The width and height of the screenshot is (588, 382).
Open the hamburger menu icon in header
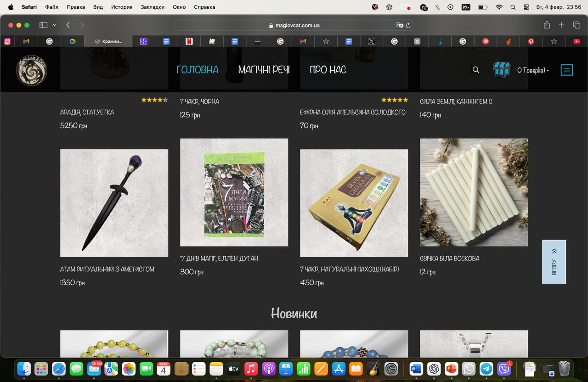click(566, 70)
